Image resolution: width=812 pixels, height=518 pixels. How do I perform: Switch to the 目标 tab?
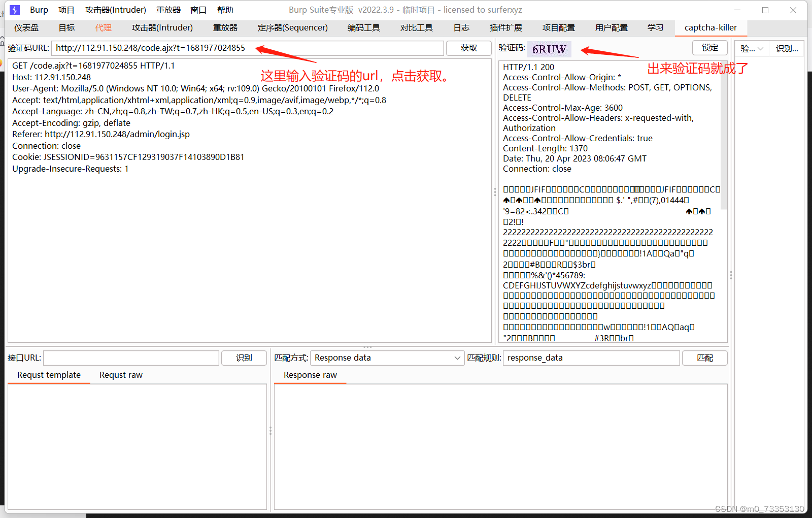click(x=66, y=27)
